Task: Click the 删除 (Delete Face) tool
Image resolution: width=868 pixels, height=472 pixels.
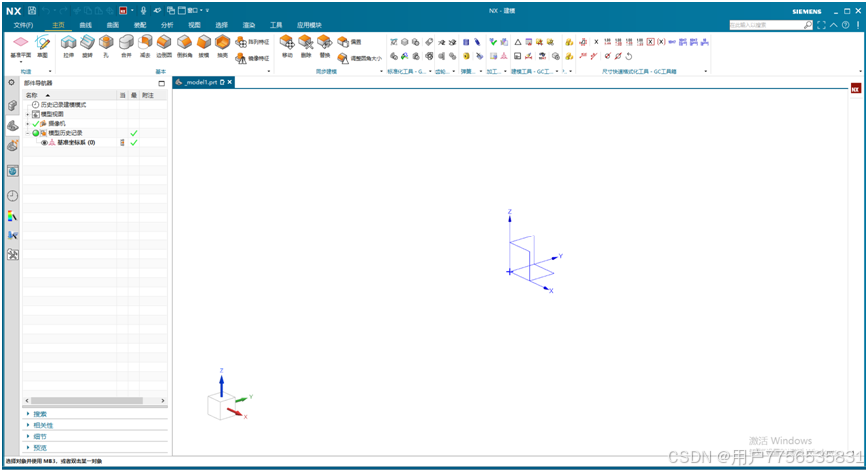Action: (x=306, y=47)
